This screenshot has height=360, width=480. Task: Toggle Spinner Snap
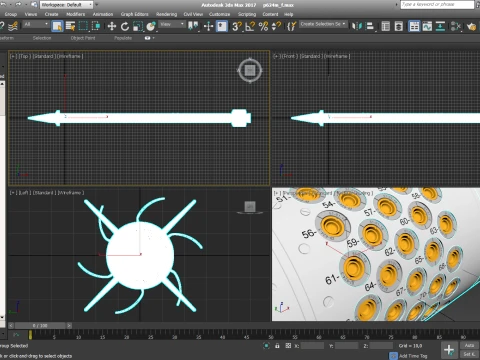pyautogui.click(x=276, y=26)
